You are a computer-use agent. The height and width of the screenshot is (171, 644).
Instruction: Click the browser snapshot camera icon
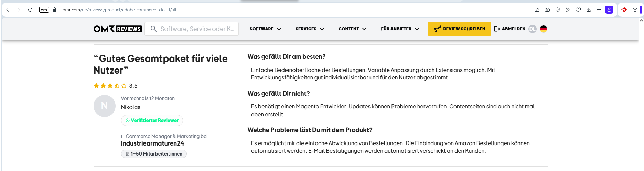tap(547, 10)
